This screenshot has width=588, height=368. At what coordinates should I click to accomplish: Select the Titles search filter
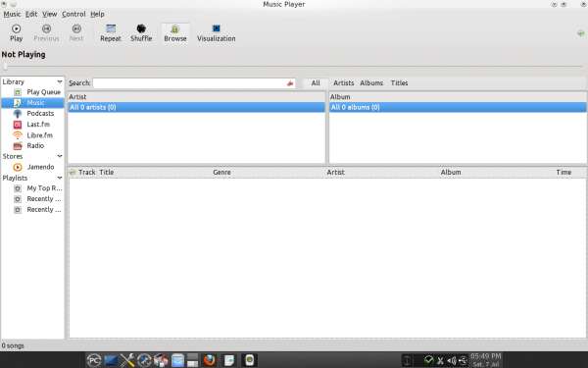click(400, 83)
